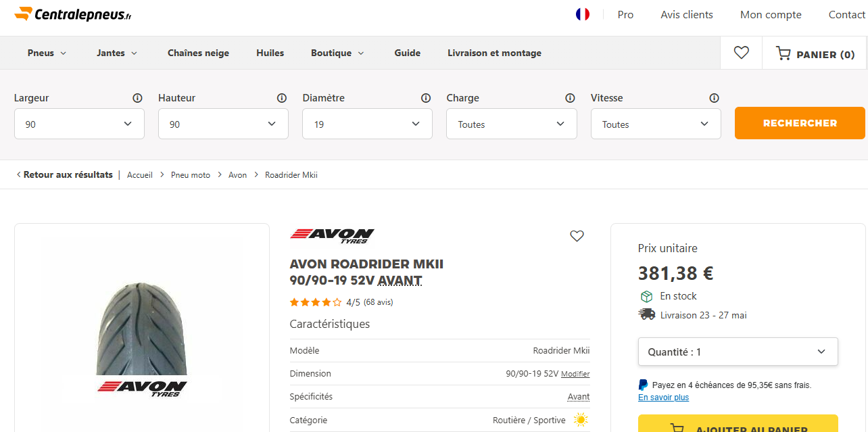
Task: Open the Largeur dropdown showing 90
Action: [79, 124]
